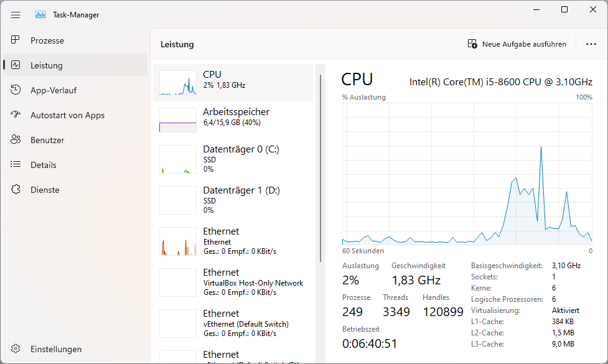Click the Leistung heartbeat icon

(x=16, y=65)
